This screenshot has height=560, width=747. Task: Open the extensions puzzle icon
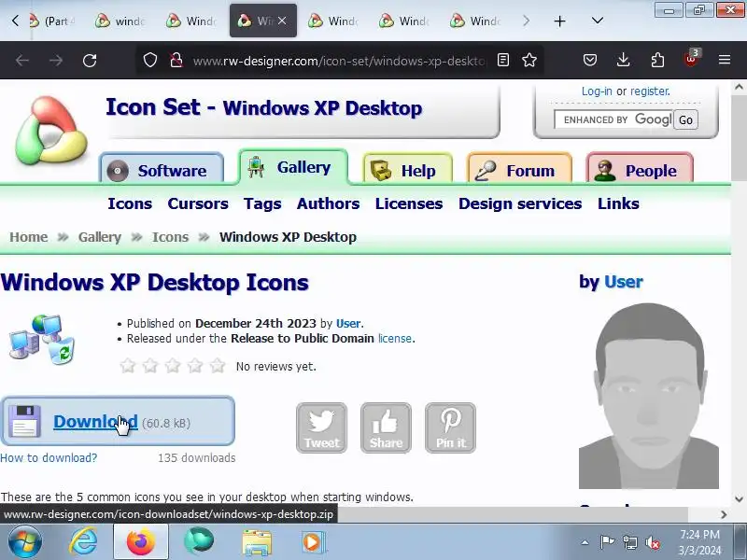657,60
